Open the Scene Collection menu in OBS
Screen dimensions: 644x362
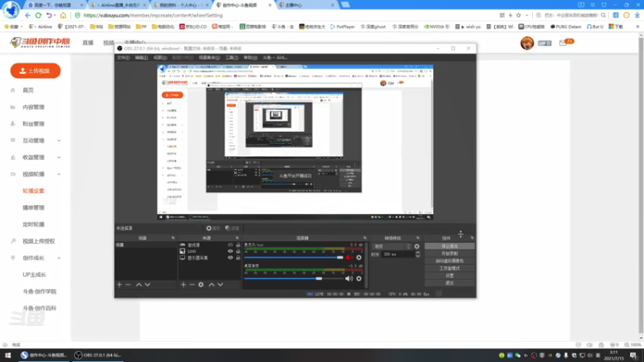(209, 57)
